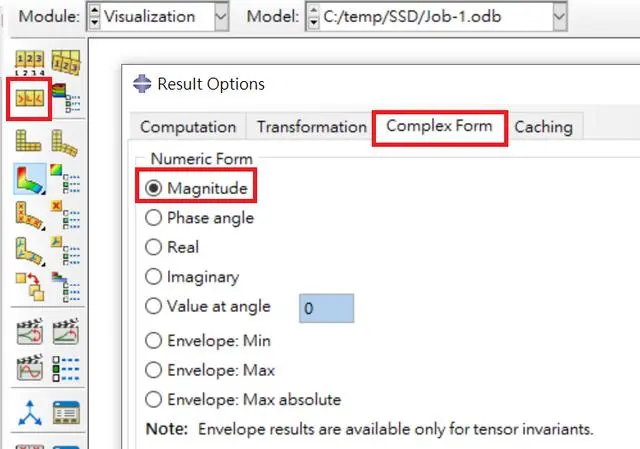Click Animate Time History icon

[x=65, y=331]
